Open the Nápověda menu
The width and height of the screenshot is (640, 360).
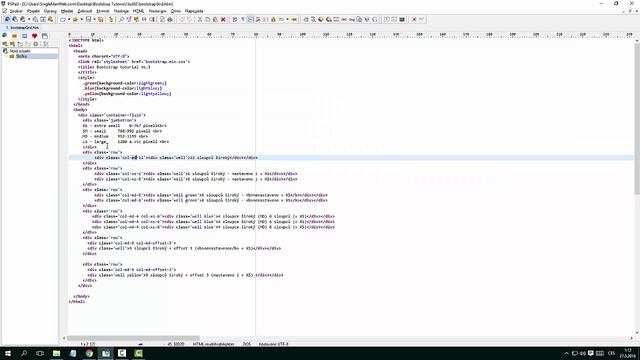click(194, 11)
